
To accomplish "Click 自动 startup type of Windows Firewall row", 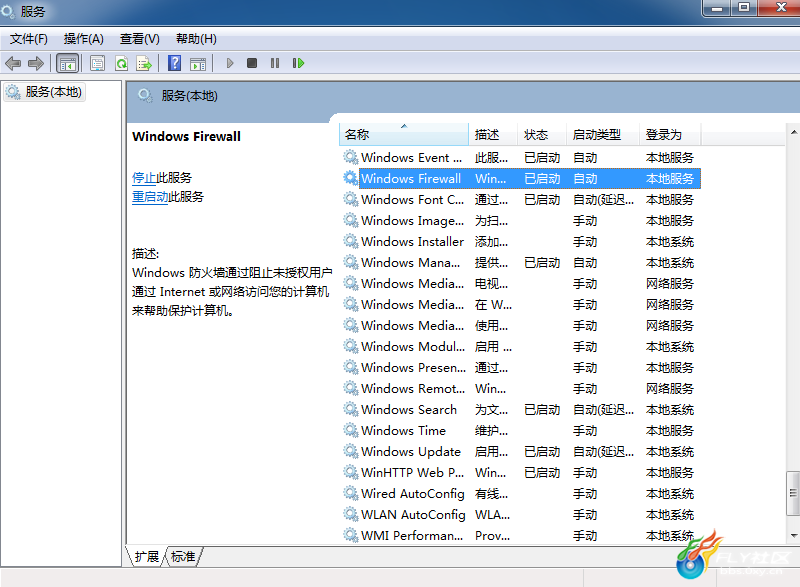I will [585, 178].
